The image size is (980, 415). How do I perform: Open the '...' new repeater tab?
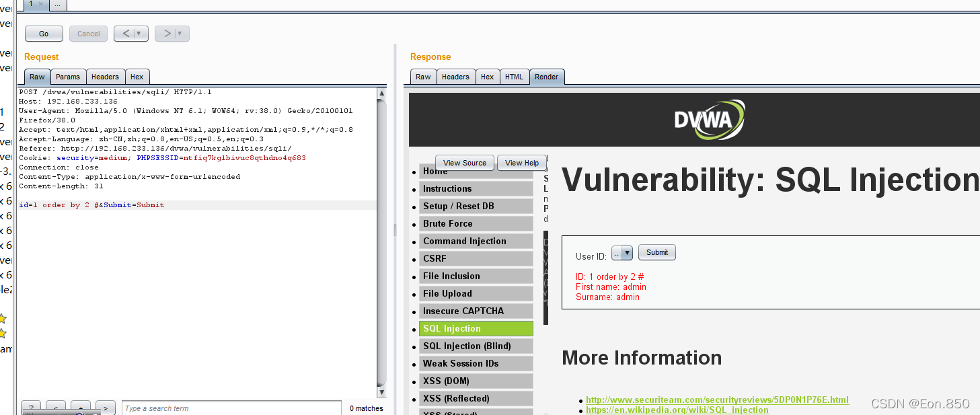pyautogui.click(x=57, y=4)
